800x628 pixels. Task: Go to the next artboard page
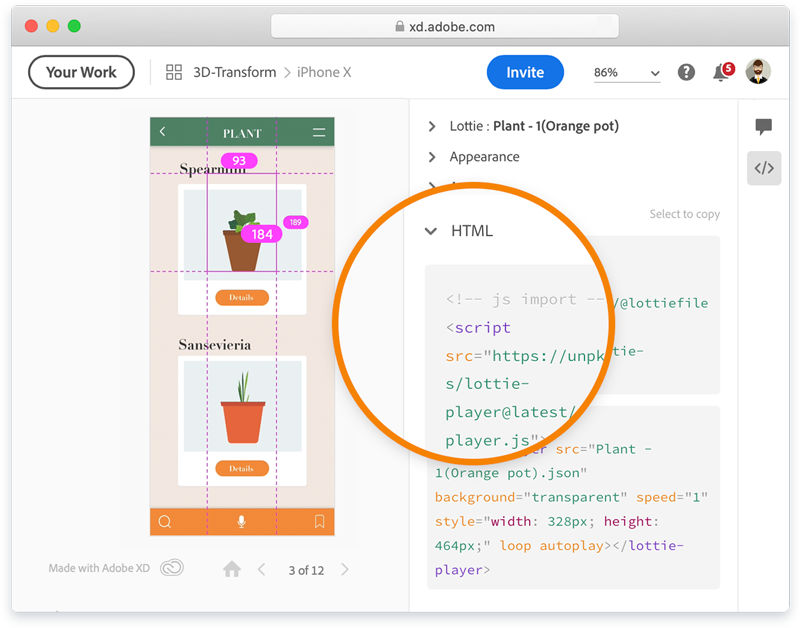344,568
